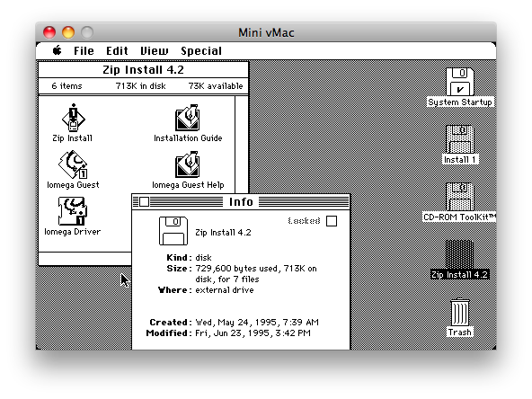Open the Special menu
532x399 pixels.
click(201, 51)
